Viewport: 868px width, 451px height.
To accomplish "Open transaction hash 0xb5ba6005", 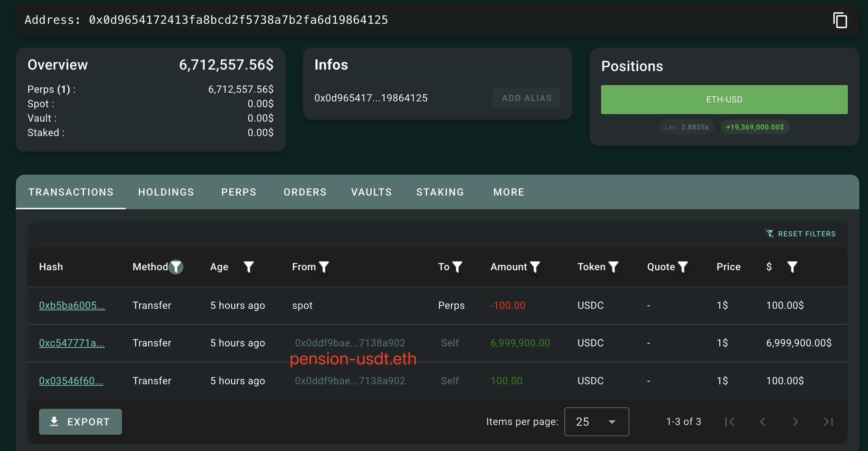I will click(x=72, y=305).
